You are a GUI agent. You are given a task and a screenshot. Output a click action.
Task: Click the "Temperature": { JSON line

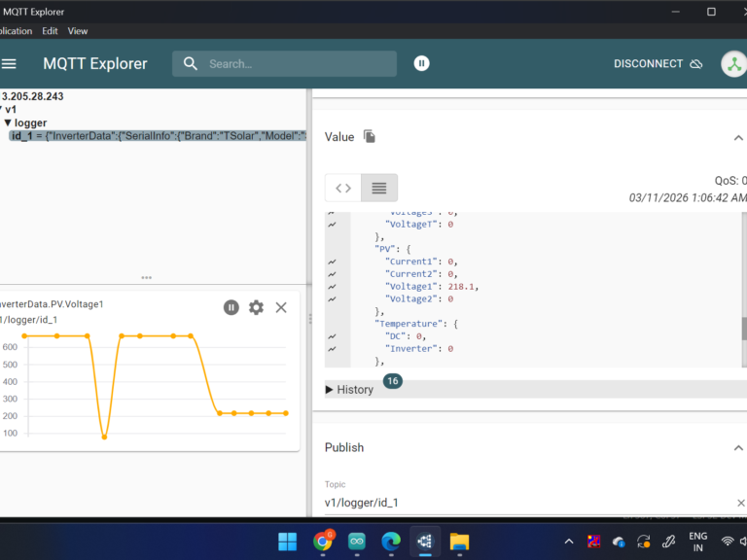416,324
